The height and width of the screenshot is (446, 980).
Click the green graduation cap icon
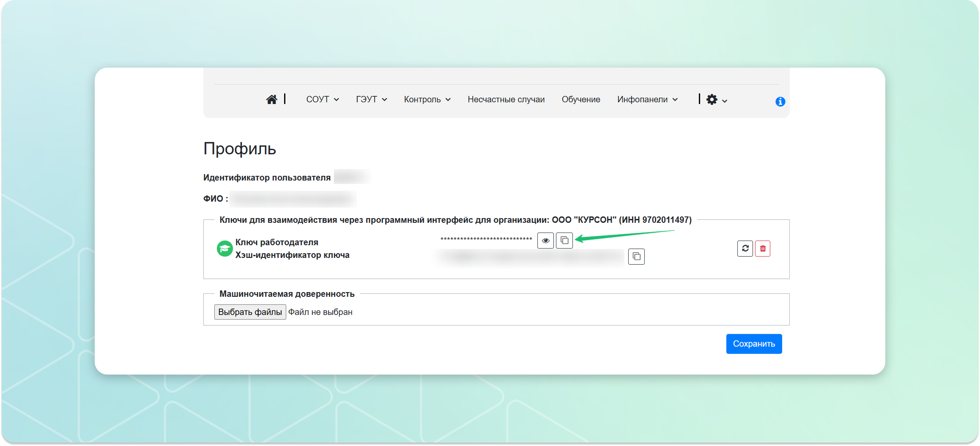224,249
